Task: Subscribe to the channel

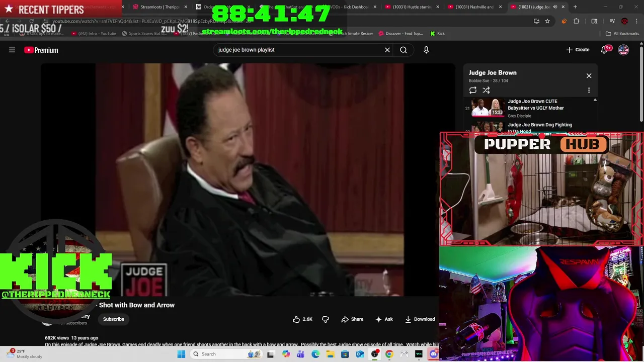Action: pyautogui.click(x=114, y=319)
